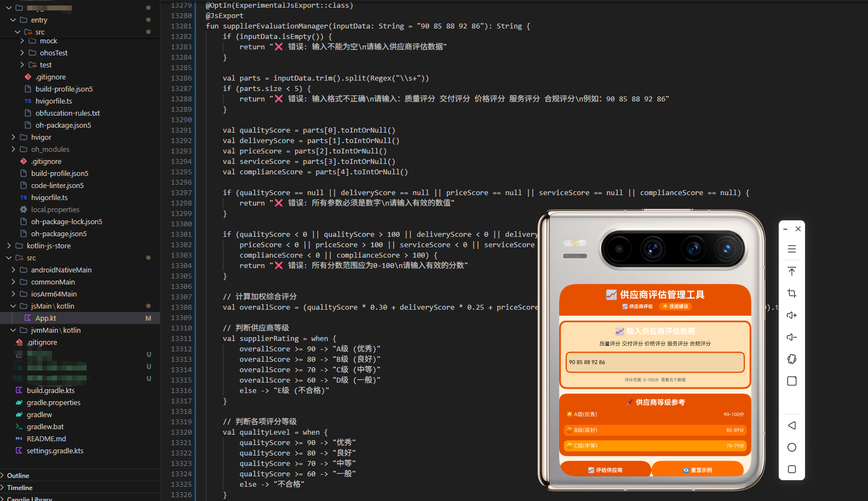This screenshot has width=868, height=501.
Task: Click the code-linter.json5 file icon
Action: click(24, 185)
